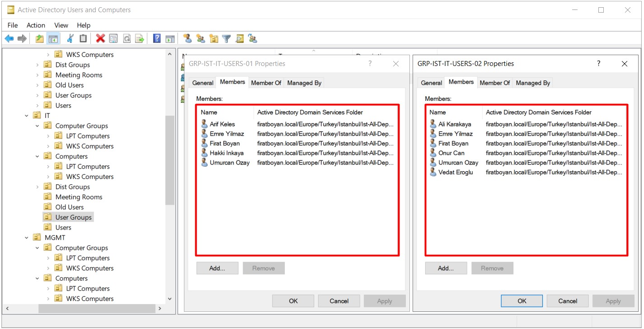Select Members tab in USERS-02 Properties
Image resolution: width=644 pixels, height=329 pixels.
(x=461, y=82)
